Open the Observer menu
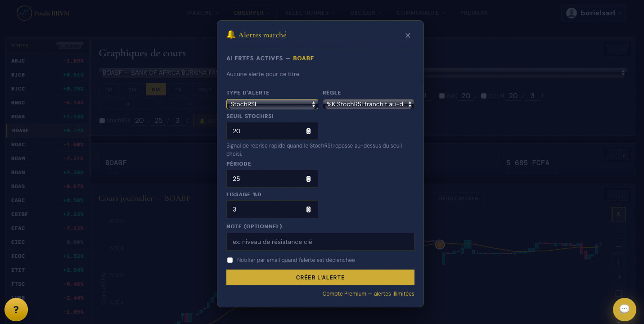 pyautogui.click(x=252, y=13)
